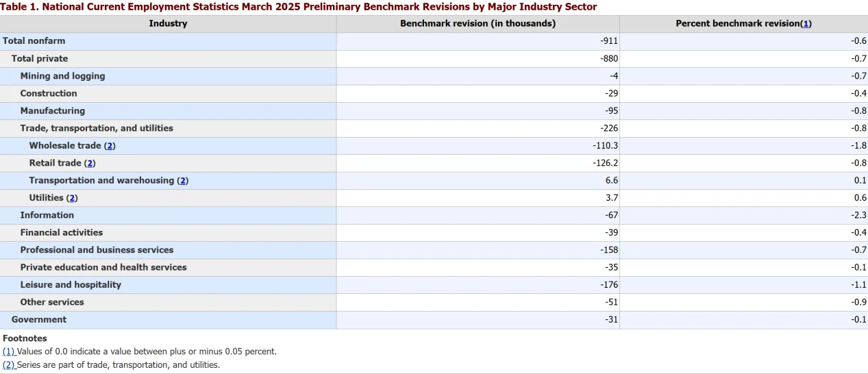Select the -31 value for Government
This screenshot has width=868, height=374.
611,320
